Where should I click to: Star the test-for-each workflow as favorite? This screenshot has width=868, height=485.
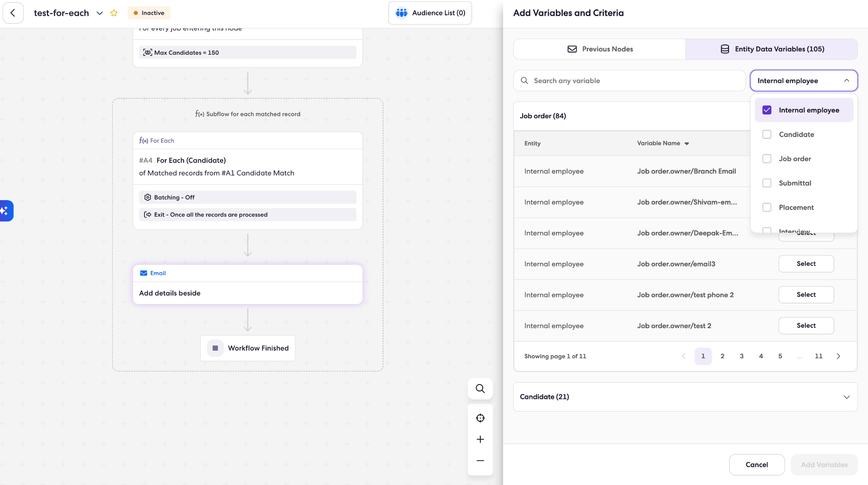[114, 13]
